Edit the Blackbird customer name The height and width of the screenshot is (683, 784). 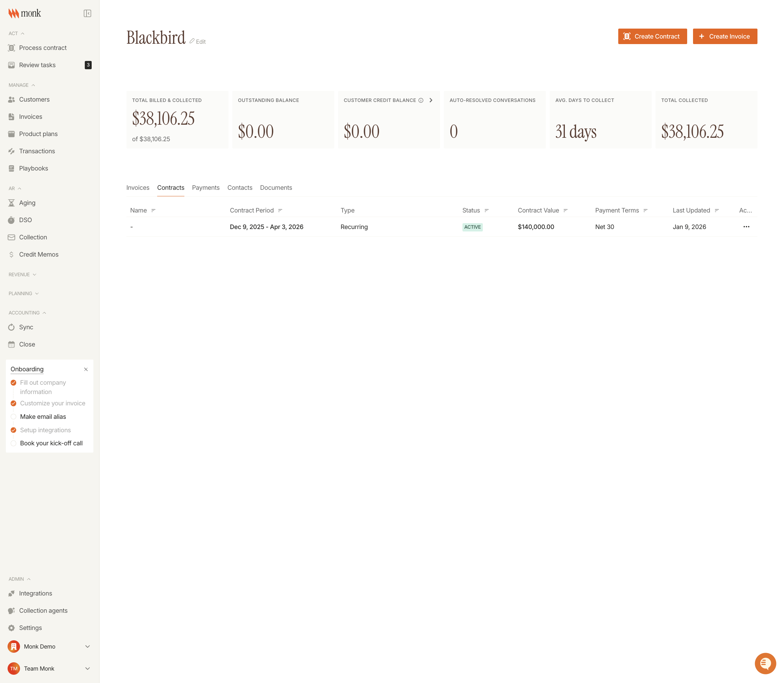[x=197, y=41]
